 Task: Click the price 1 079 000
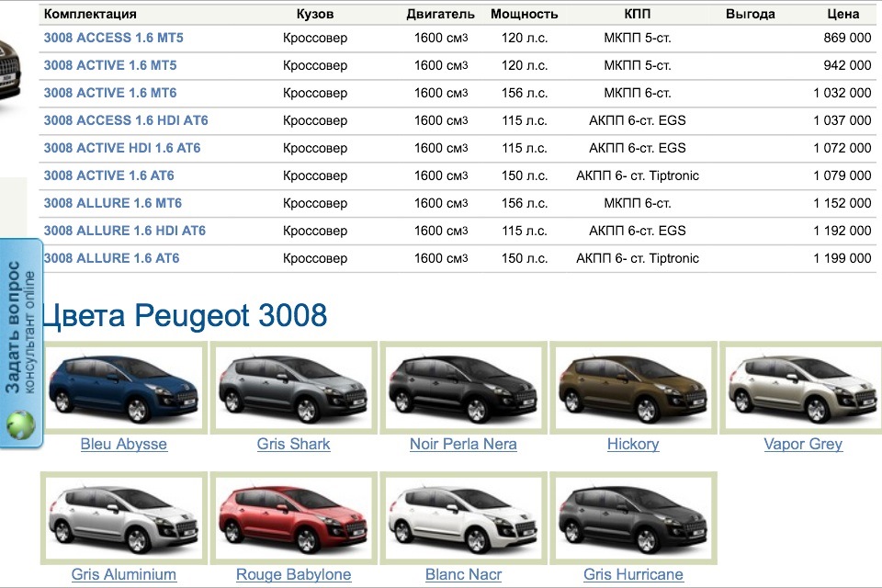[x=842, y=175]
